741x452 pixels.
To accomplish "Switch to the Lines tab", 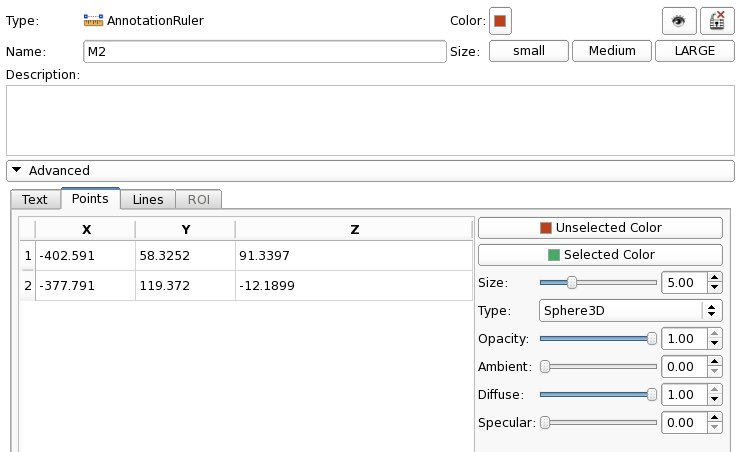I will (x=148, y=199).
